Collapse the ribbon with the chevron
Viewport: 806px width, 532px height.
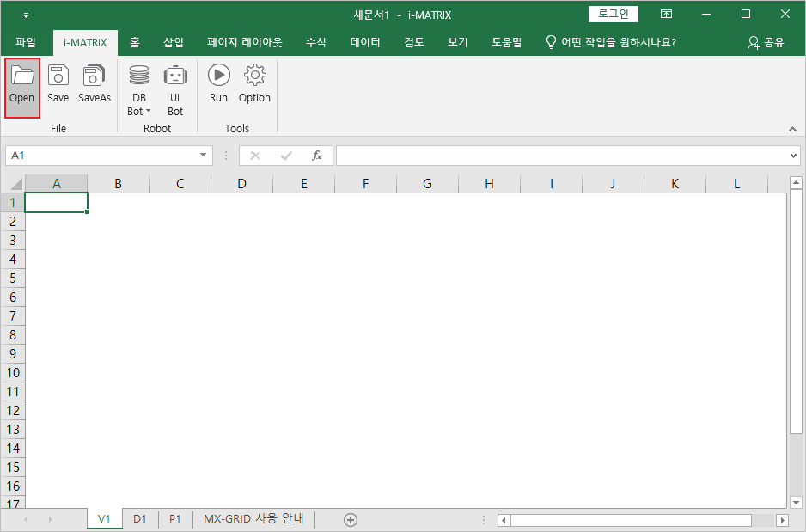tap(792, 129)
